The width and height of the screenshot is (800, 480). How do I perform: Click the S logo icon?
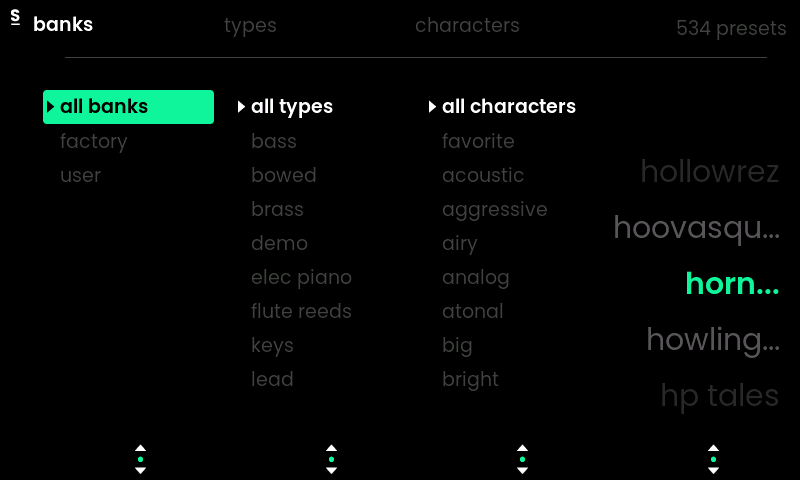15,19
